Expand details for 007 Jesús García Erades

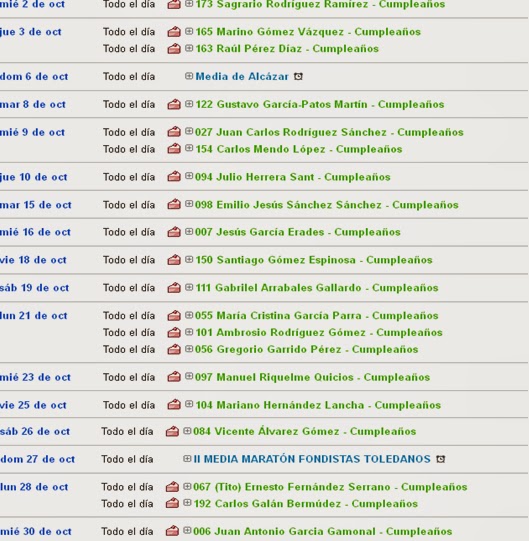tap(189, 232)
